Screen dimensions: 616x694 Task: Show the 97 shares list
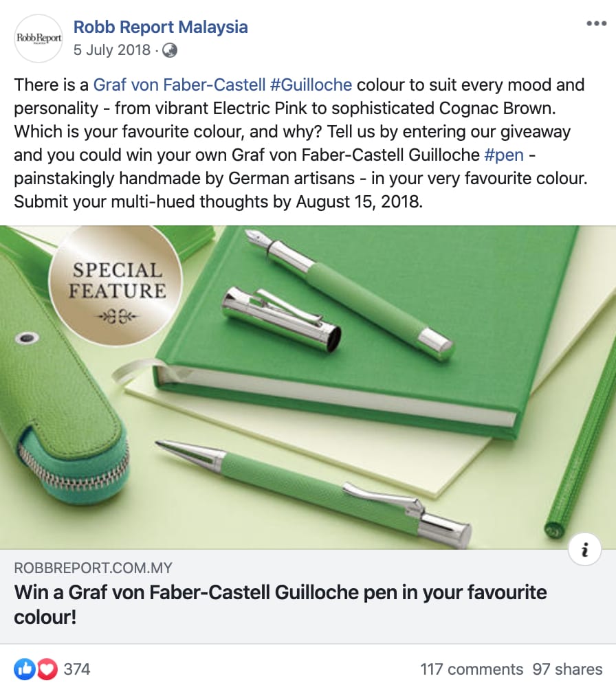pyautogui.click(x=567, y=669)
